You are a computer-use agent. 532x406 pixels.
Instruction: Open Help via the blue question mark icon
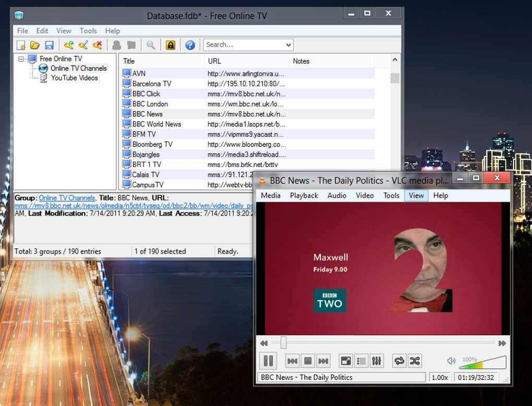pos(190,45)
